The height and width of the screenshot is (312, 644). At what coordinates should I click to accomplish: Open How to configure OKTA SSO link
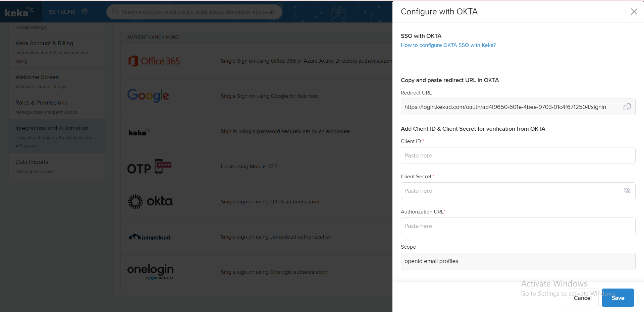tap(448, 45)
